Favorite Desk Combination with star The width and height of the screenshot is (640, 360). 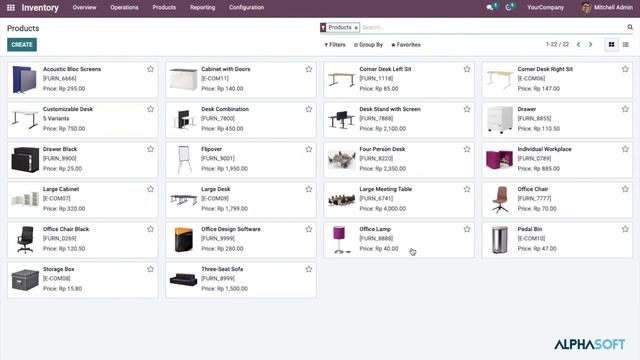click(309, 109)
